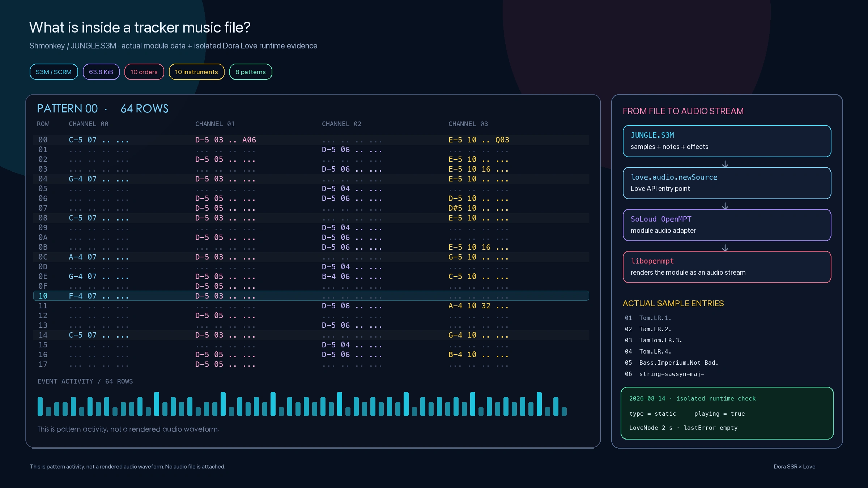Select row number 0F
This screenshot has width=868, height=488.
pos(43,286)
